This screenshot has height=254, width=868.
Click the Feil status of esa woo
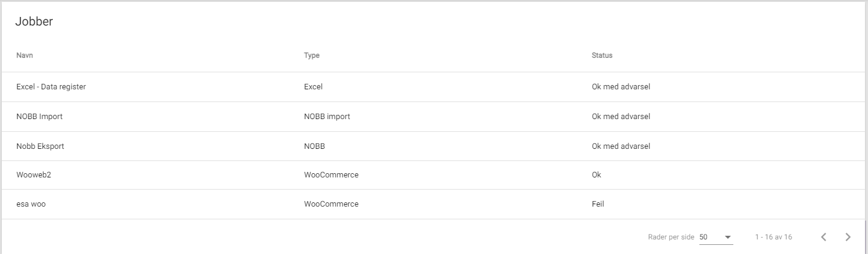pos(598,204)
